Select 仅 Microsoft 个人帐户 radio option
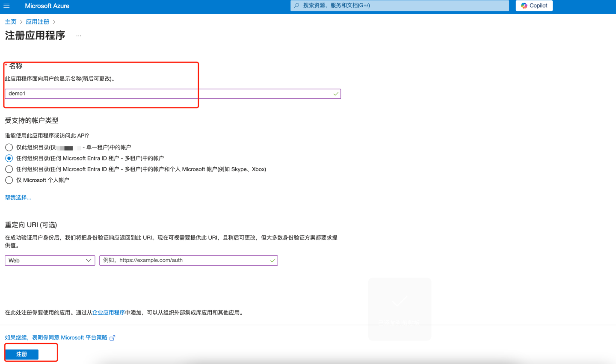This screenshot has height=364, width=616. tap(9, 180)
